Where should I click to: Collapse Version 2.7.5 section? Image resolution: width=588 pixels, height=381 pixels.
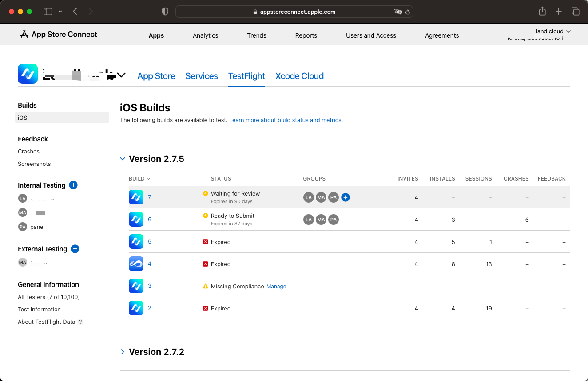pyautogui.click(x=123, y=159)
